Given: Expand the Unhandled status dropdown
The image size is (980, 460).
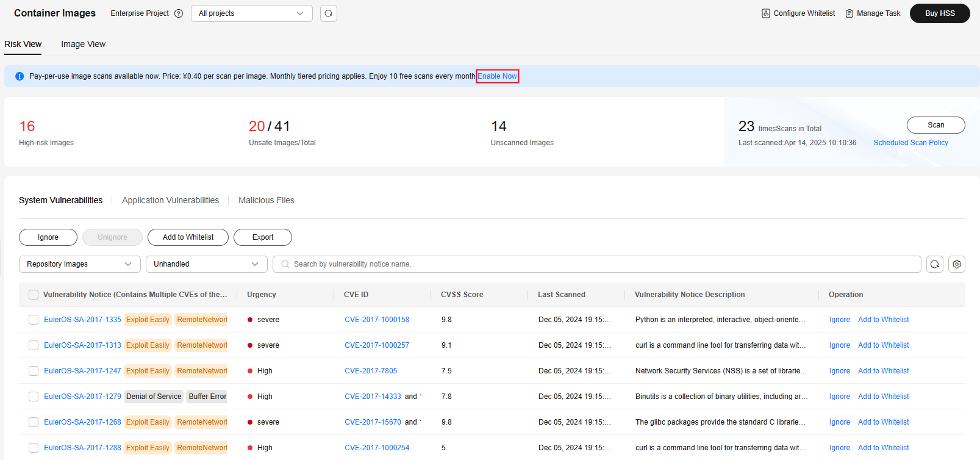Looking at the screenshot, I should pyautogui.click(x=207, y=264).
